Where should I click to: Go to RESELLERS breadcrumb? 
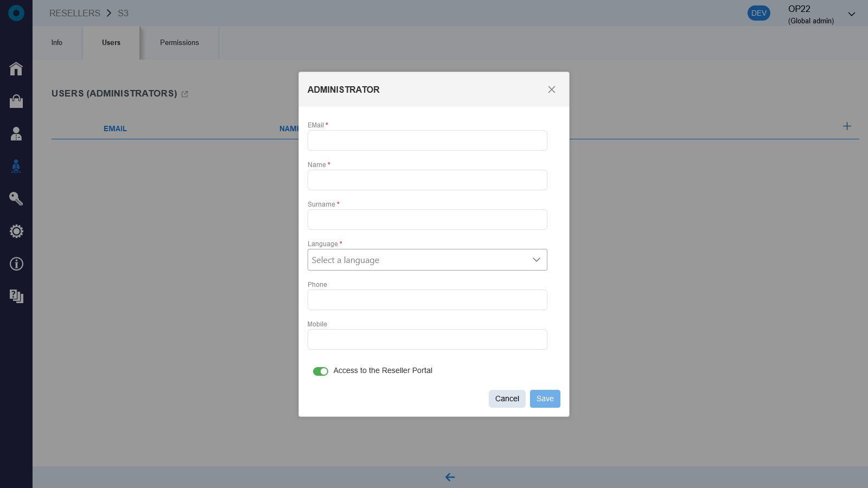(x=75, y=13)
